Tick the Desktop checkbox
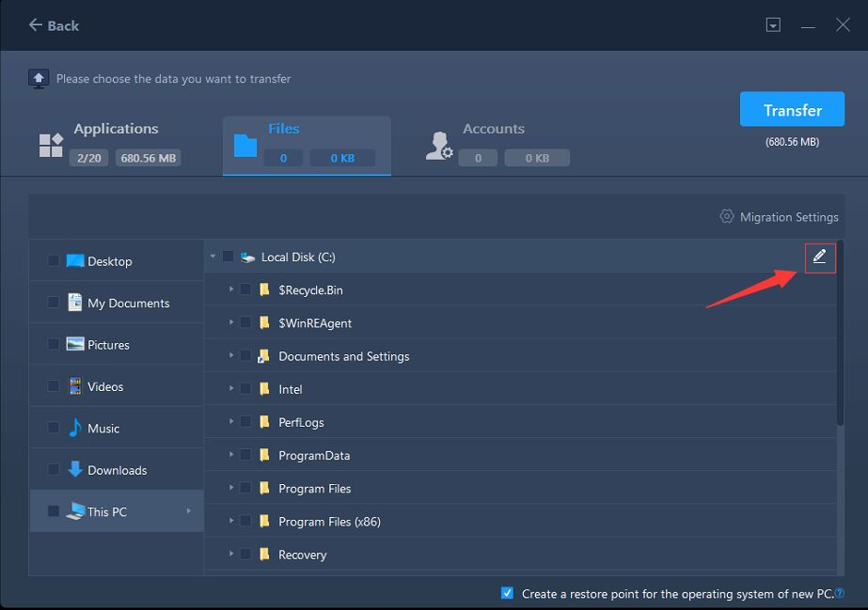868x610 pixels. 54,260
